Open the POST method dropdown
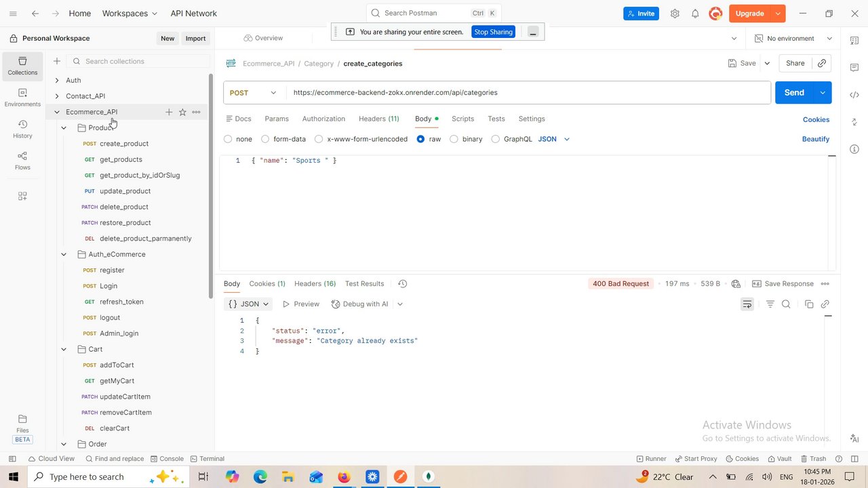Screen dimensions: 868x488 254,93
